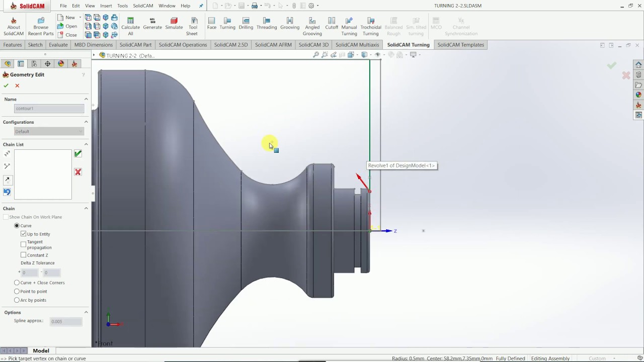Cancel Geometry Edit with red X
The width and height of the screenshot is (644, 362).
pos(17,85)
